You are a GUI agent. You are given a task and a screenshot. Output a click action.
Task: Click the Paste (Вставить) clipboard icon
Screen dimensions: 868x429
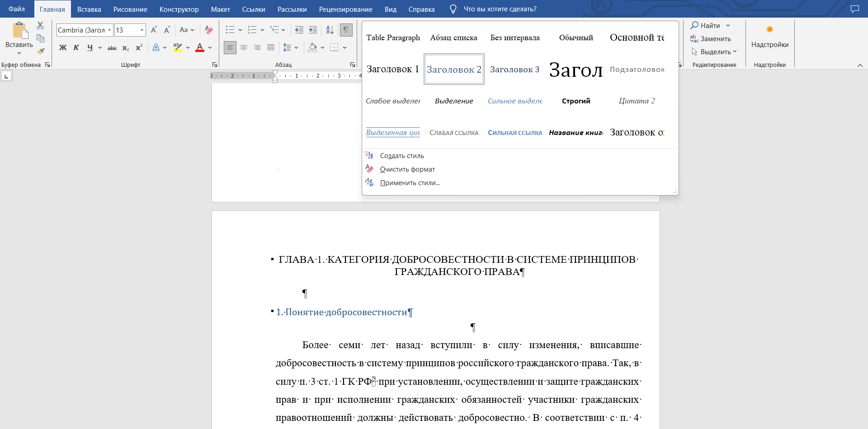click(x=20, y=31)
